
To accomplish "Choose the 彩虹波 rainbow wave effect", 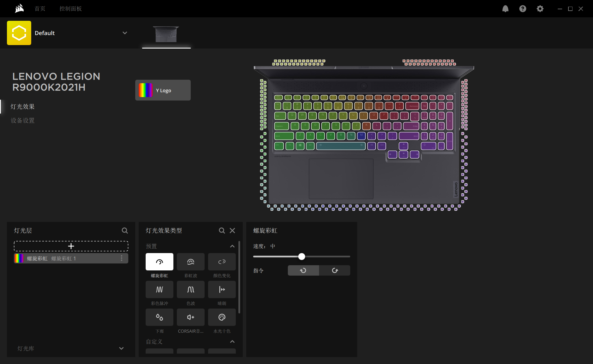I will pos(190,262).
